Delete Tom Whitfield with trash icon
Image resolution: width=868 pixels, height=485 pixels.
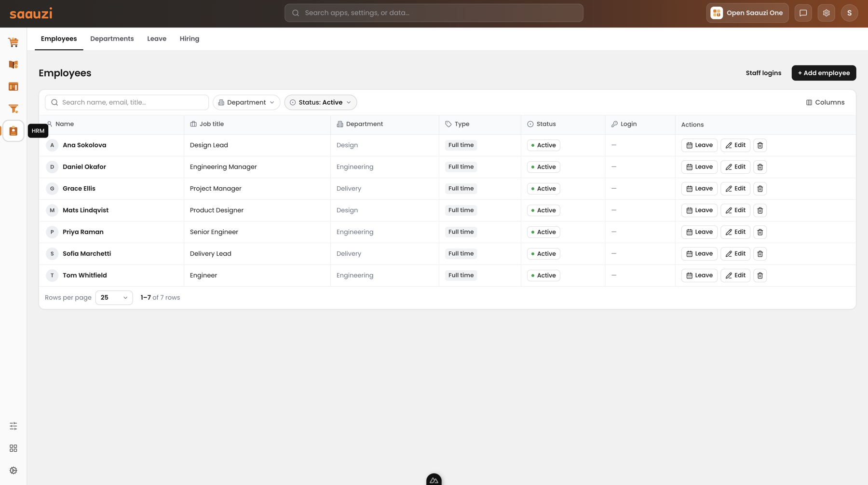coord(760,276)
